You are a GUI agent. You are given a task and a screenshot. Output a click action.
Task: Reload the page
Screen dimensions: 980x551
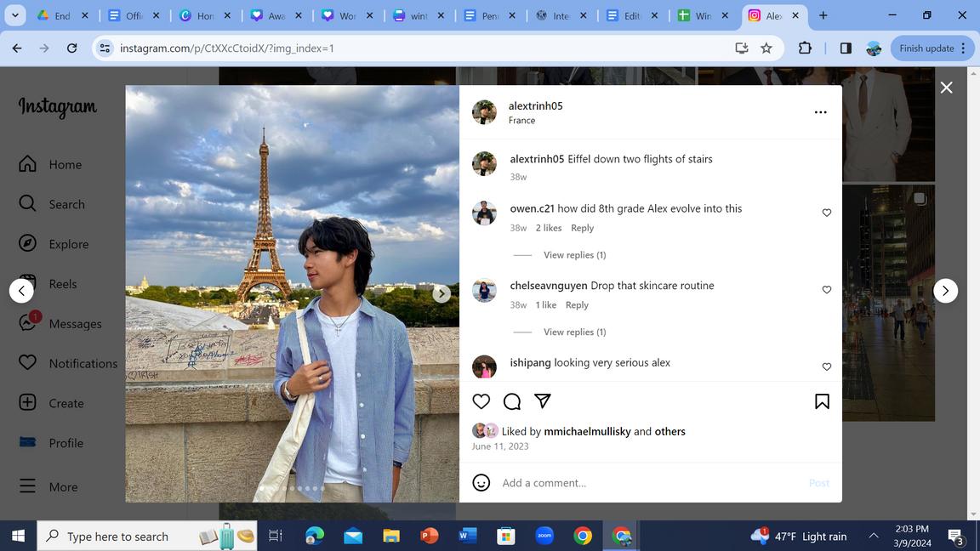pos(71,48)
